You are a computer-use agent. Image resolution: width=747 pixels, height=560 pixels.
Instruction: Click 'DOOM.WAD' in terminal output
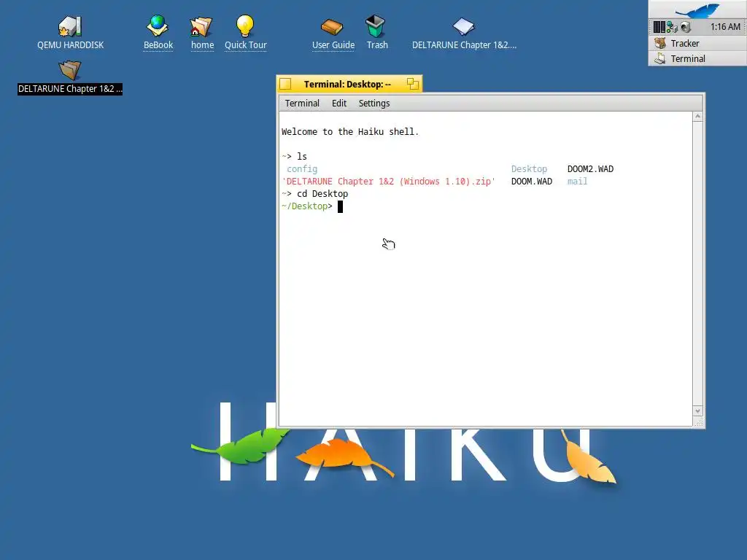(x=532, y=182)
